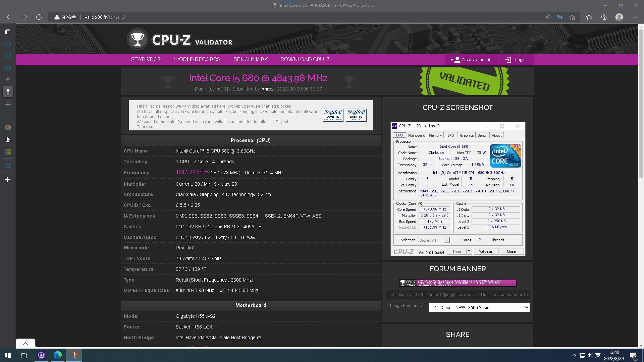Click the Caches row value L1D : 32 KB

click(219, 227)
